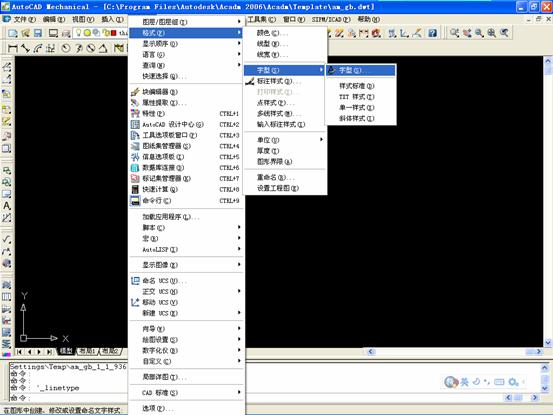The width and height of the screenshot is (553, 415).
Task: Choose 线宽 in the Format submenu
Action: [285, 55]
